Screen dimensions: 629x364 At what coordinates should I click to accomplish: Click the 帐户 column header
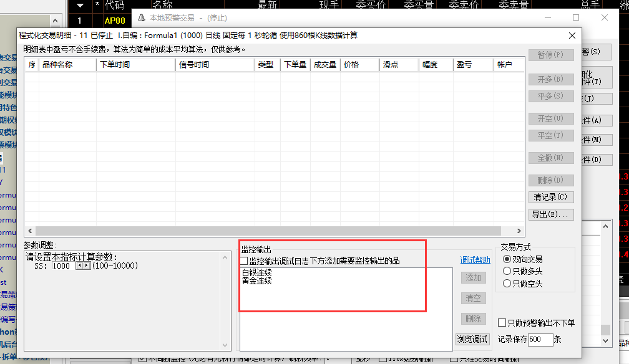pos(509,65)
